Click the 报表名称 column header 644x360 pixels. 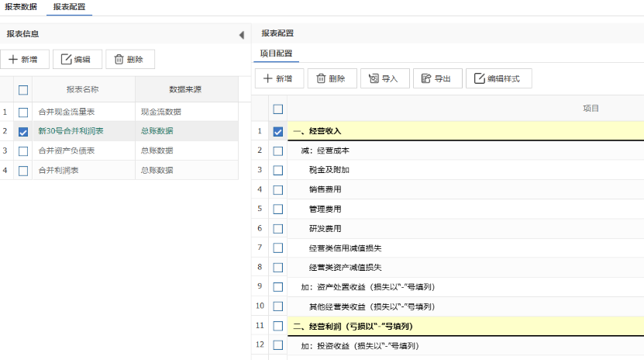coord(83,89)
